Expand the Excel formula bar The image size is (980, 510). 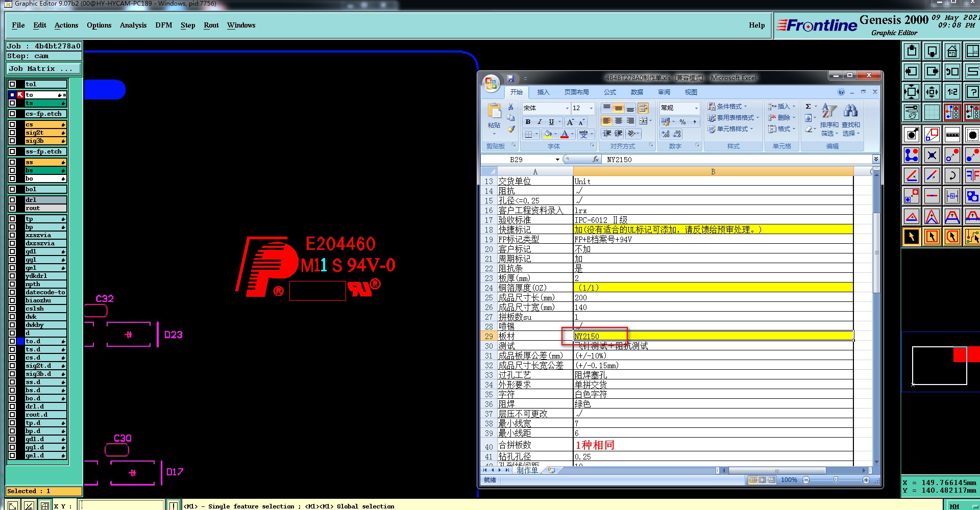(x=876, y=160)
